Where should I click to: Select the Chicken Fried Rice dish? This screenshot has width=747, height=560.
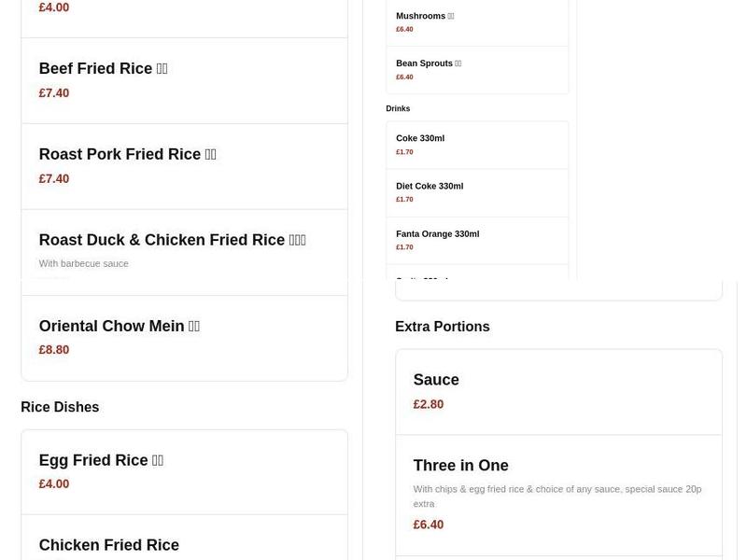click(109, 545)
